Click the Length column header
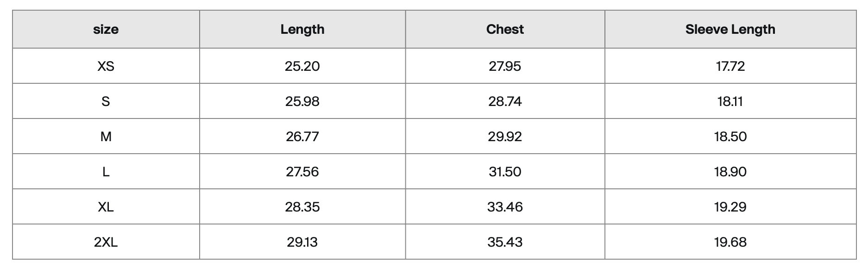 click(x=302, y=29)
